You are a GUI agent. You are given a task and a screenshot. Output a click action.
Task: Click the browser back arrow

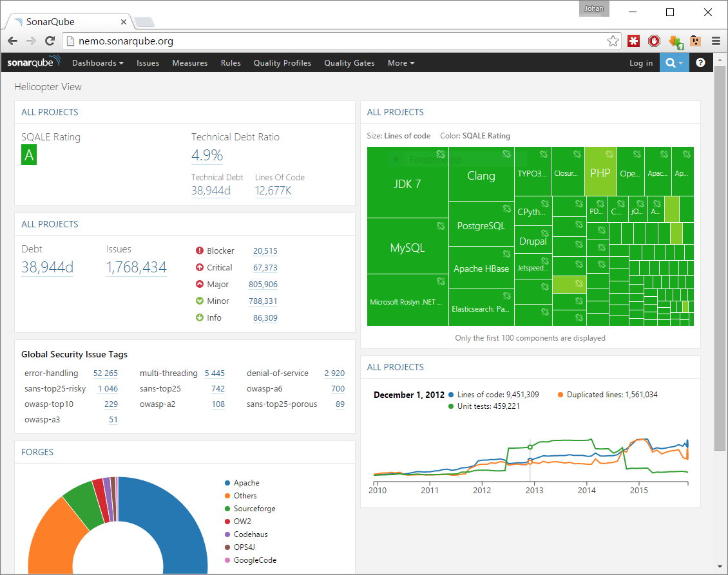point(12,41)
